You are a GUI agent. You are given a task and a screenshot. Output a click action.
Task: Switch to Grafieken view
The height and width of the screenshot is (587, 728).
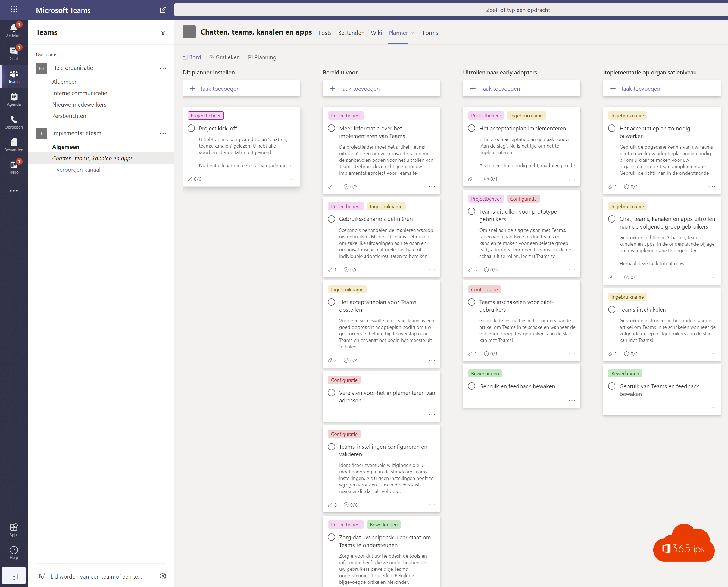pos(224,57)
